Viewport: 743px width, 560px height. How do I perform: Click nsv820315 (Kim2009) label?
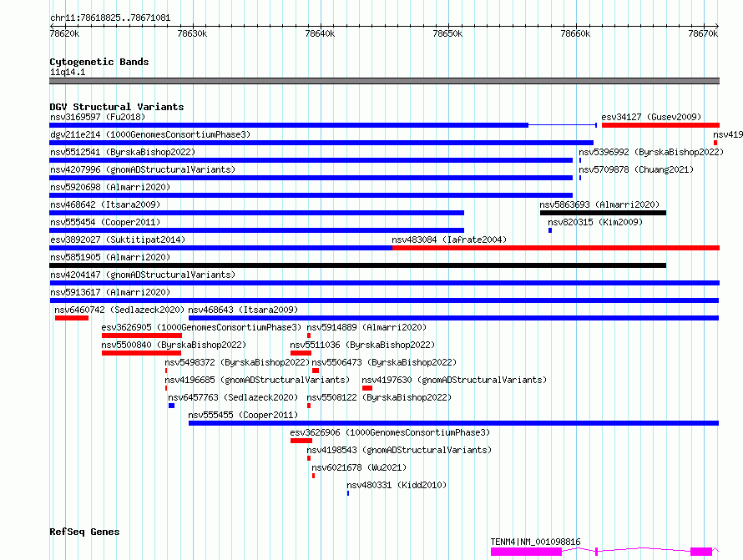click(595, 222)
